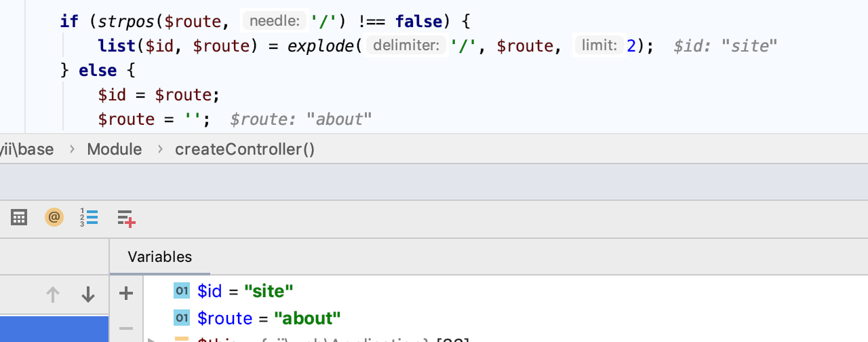The height and width of the screenshot is (342, 868).
Task: Click the inline $id: "site" debug value
Action: click(x=725, y=46)
